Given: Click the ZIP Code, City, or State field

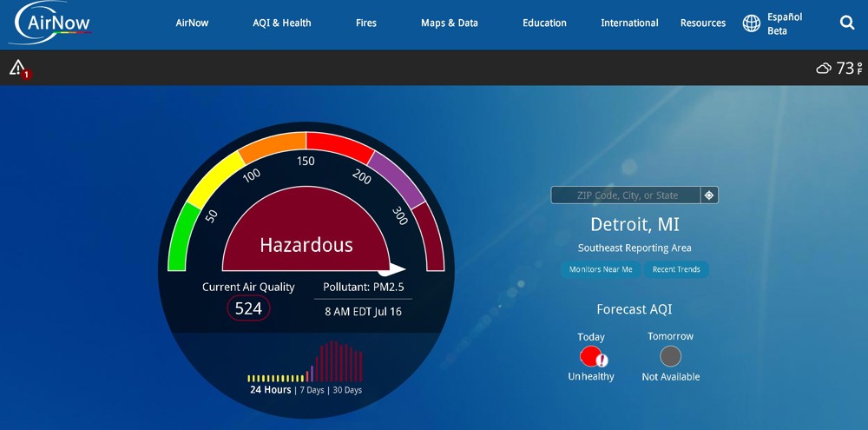Looking at the screenshot, I should (x=626, y=195).
